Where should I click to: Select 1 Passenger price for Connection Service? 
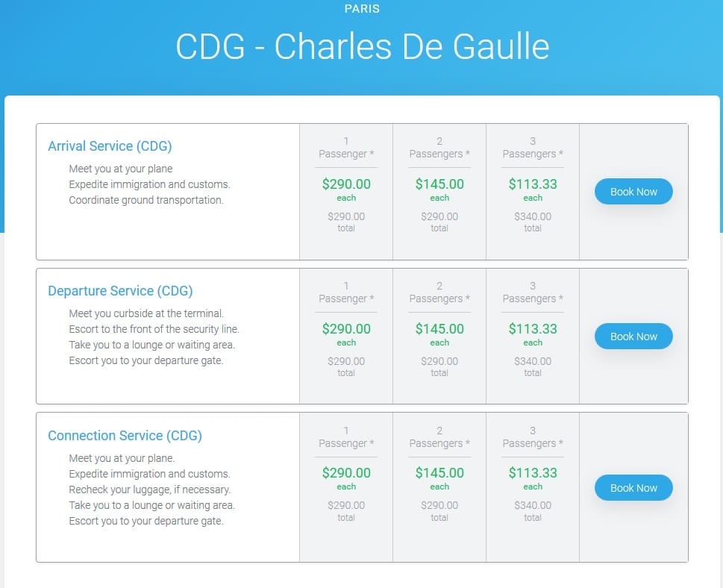point(346,472)
